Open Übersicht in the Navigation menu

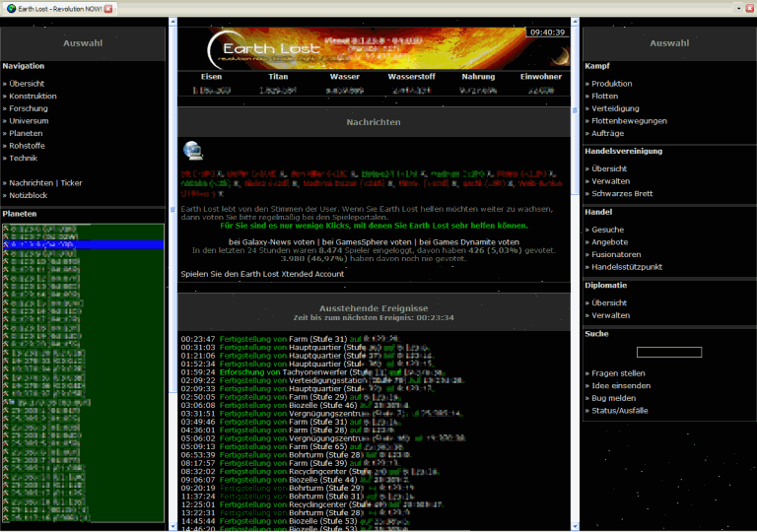pyautogui.click(x=27, y=84)
